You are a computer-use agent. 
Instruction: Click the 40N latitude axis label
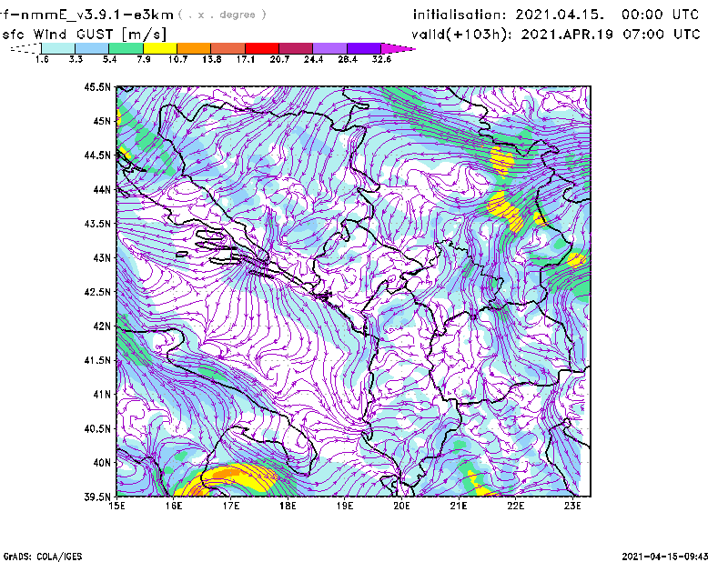[102, 463]
